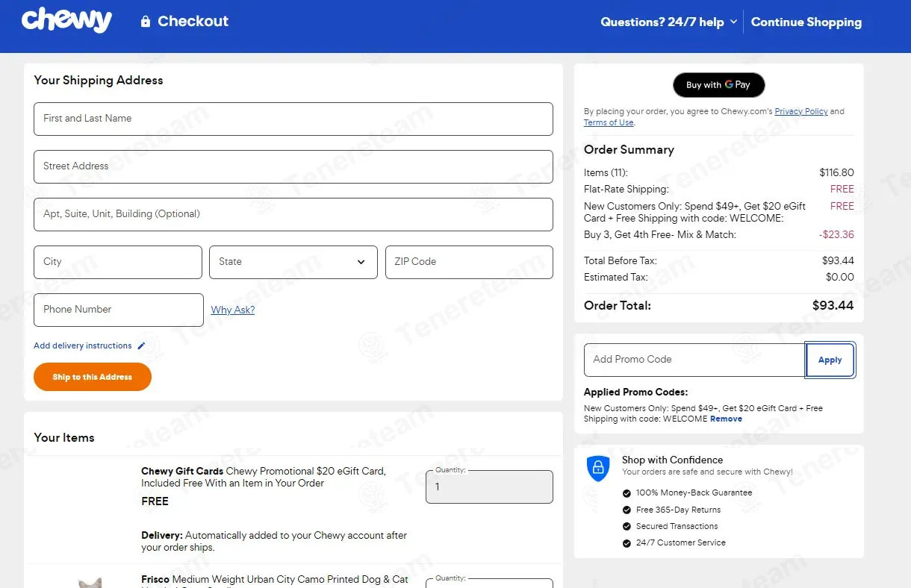Focus the Street Address field

[x=293, y=166]
